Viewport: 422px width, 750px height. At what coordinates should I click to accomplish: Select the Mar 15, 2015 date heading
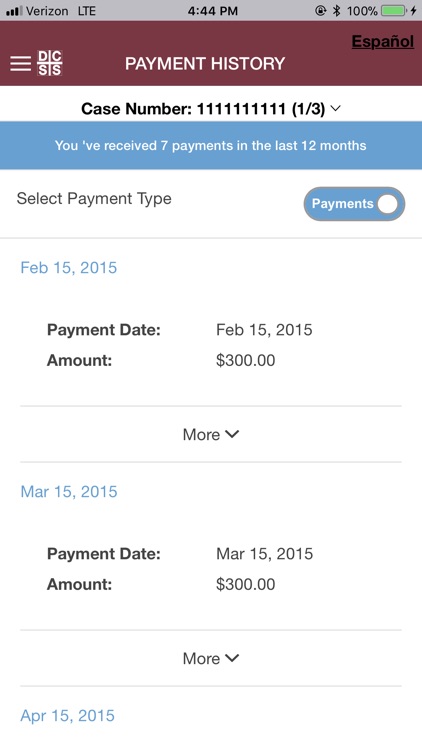click(x=69, y=491)
